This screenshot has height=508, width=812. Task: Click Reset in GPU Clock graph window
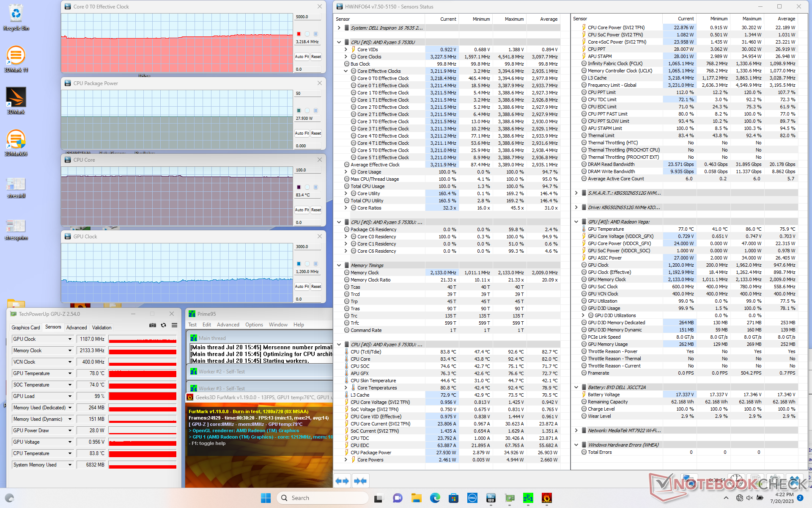pyautogui.click(x=316, y=287)
